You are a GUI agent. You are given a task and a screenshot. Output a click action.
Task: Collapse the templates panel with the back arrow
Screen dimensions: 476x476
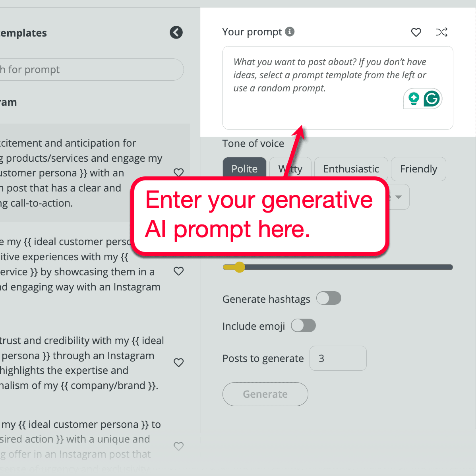coord(176,32)
